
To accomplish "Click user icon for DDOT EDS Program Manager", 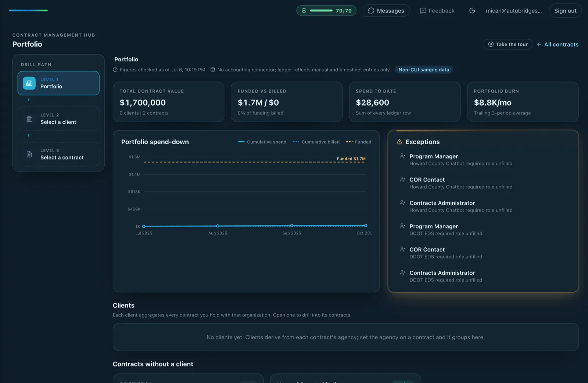I will [x=402, y=226].
